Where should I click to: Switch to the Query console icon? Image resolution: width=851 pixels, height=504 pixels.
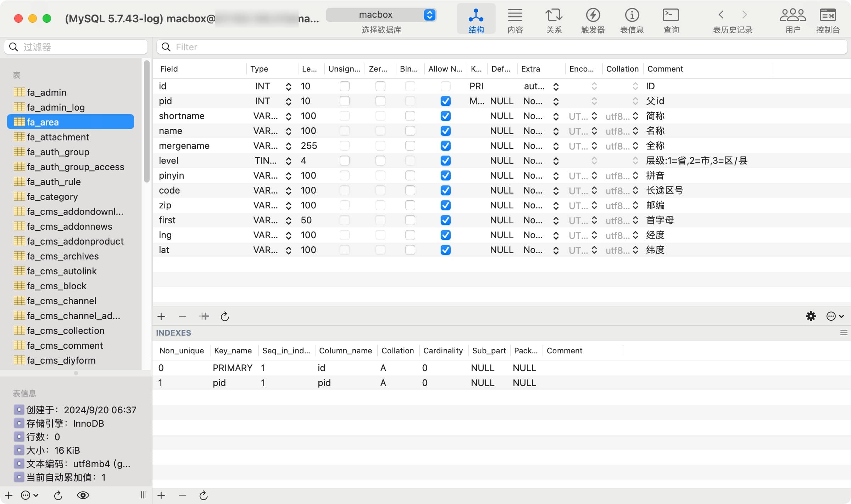point(671,15)
